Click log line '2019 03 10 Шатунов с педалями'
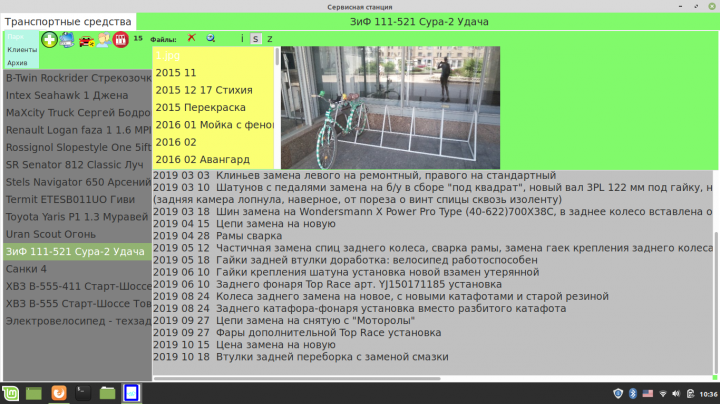The width and height of the screenshot is (720, 404). 433,187
